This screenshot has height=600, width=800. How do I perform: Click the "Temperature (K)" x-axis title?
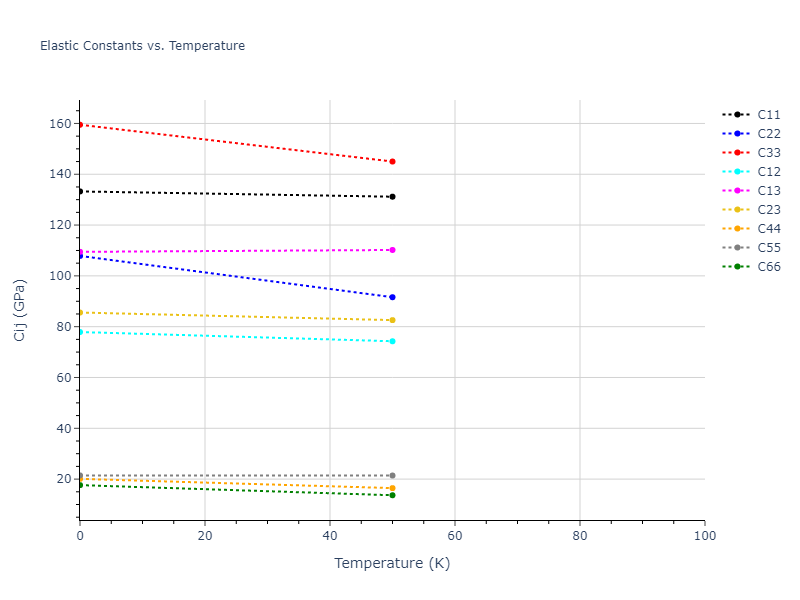point(392,564)
